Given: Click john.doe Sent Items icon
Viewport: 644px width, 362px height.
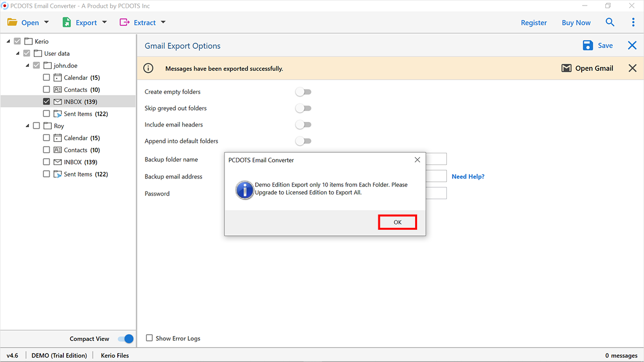Looking at the screenshot, I should (58, 114).
